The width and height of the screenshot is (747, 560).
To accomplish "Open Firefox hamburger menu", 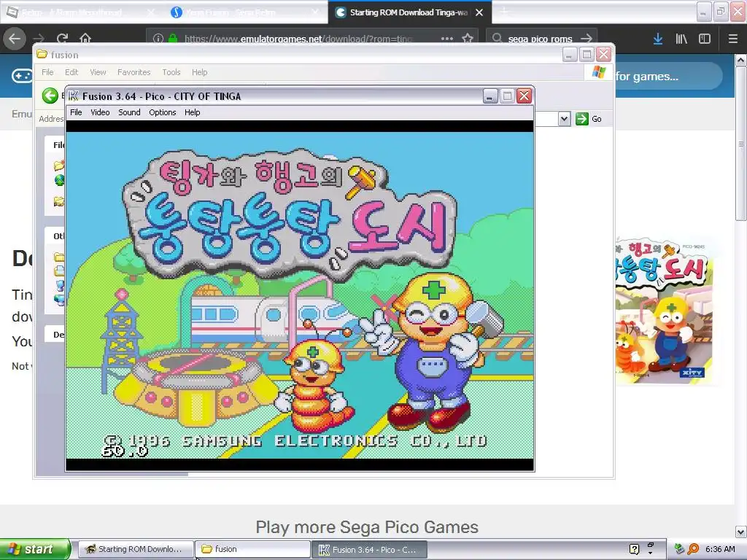I will (x=733, y=39).
